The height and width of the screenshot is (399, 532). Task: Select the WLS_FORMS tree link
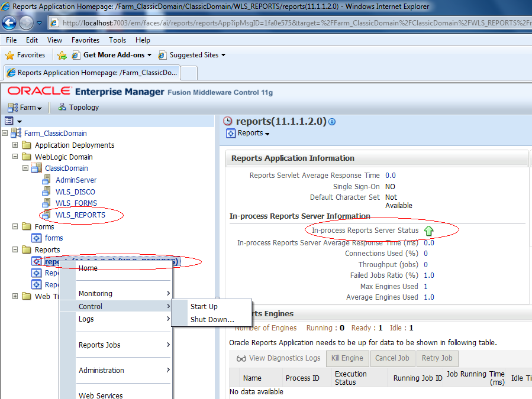[x=76, y=203]
